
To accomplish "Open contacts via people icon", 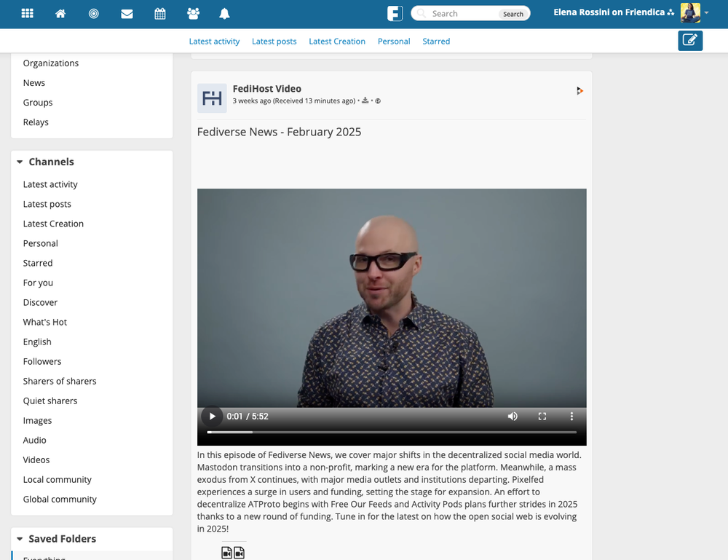I will [193, 14].
